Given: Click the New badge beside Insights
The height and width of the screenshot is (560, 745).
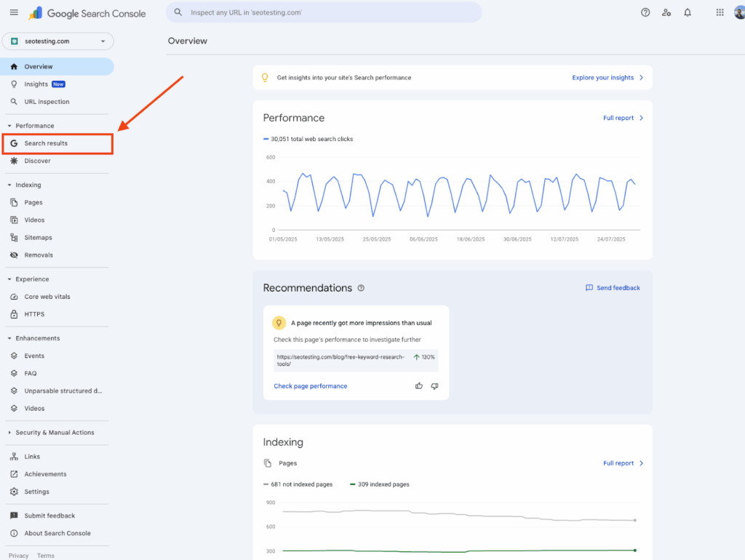Looking at the screenshot, I should tap(58, 84).
